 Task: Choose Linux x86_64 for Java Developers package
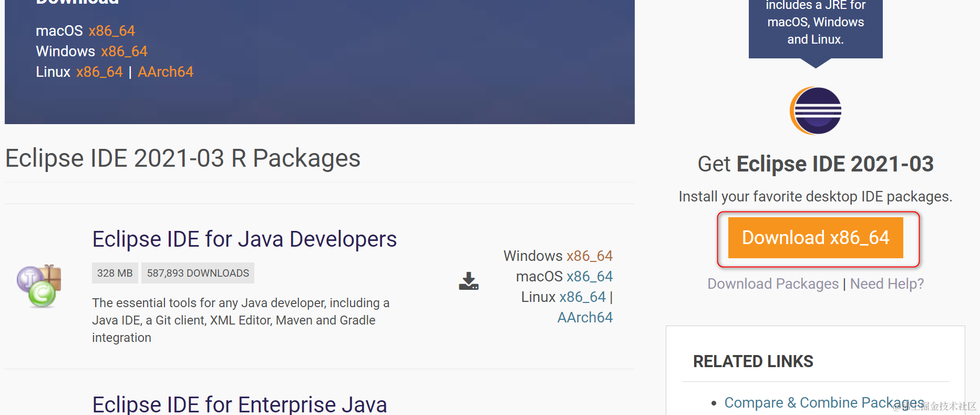coord(583,297)
